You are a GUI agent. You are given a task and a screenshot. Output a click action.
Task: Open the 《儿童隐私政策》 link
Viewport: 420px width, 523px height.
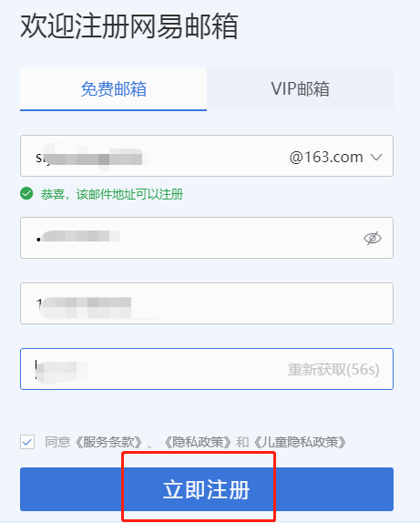point(300,442)
